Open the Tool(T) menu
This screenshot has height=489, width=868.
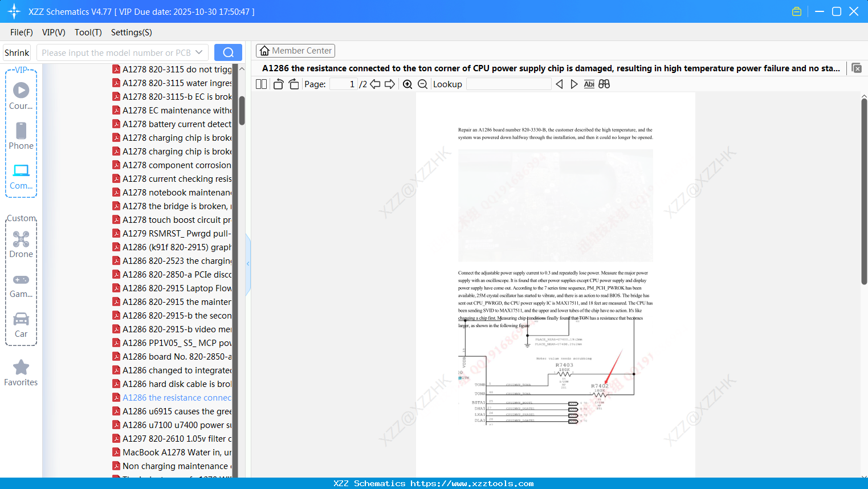pyautogui.click(x=88, y=32)
